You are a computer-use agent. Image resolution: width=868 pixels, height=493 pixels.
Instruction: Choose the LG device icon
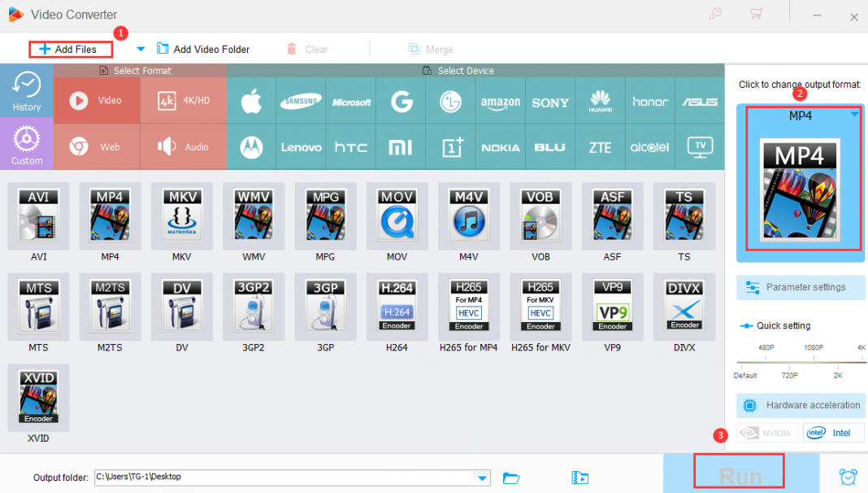[x=450, y=101]
